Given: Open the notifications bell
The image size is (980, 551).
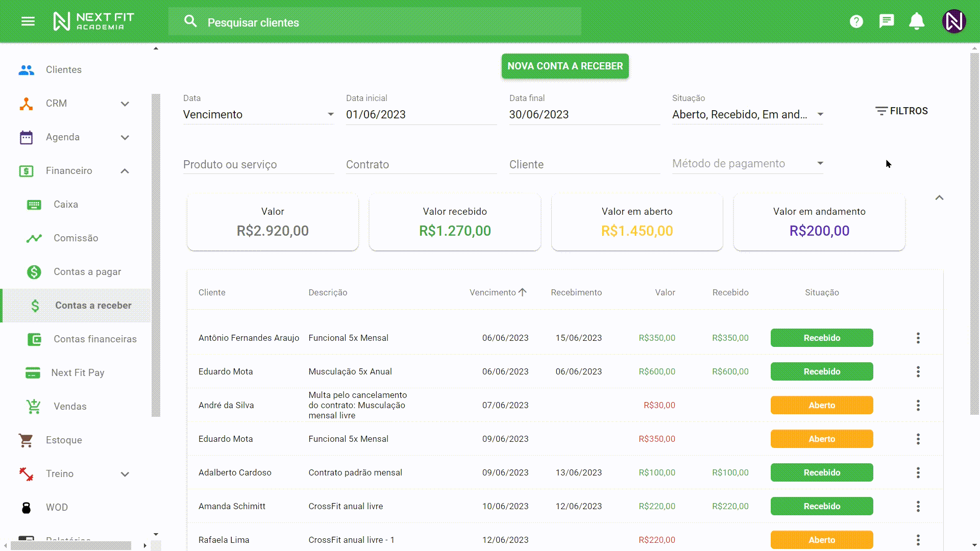Looking at the screenshot, I should coord(917,21).
